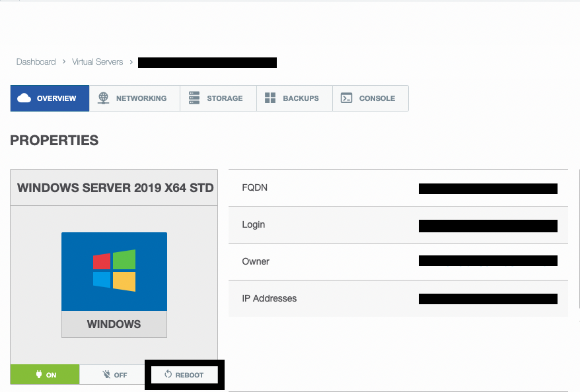Switch to the Networking tab
The image size is (580, 392).
click(135, 98)
